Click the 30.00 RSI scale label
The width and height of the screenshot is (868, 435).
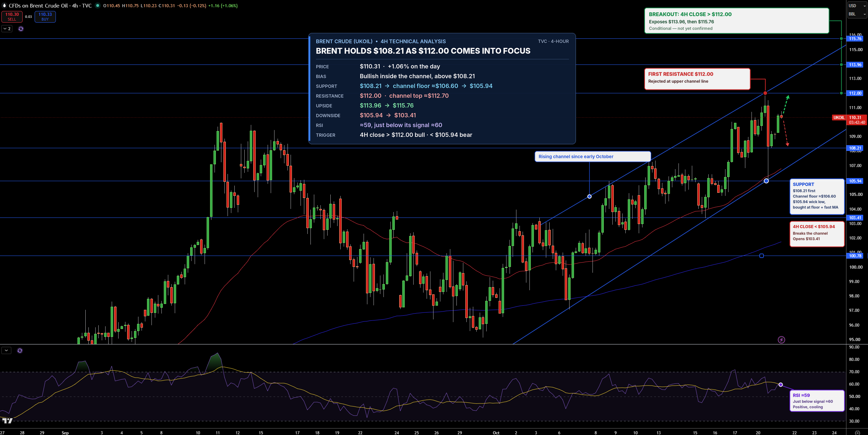click(x=854, y=421)
